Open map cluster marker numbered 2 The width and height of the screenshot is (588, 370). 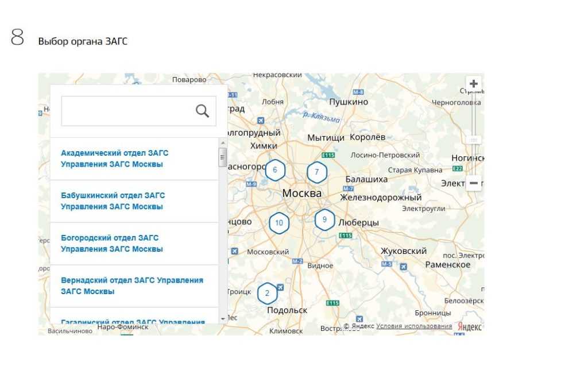pos(267,293)
